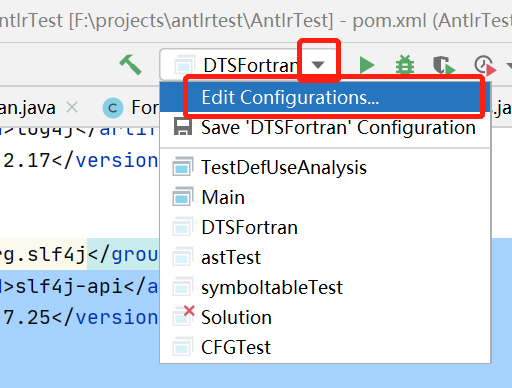This screenshot has width=512, height=388.
Task: Select Save 'DTSFortran' Configuration entry
Action: [325, 128]
